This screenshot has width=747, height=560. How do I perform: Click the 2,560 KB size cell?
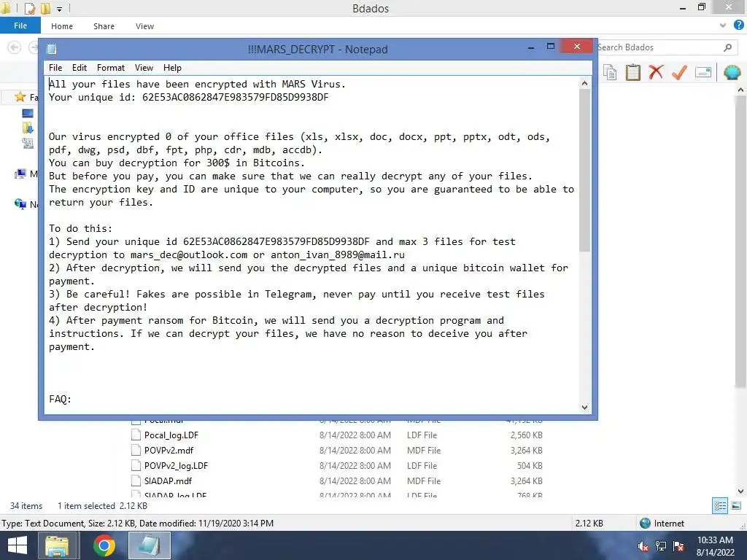(x=527, y=435)
